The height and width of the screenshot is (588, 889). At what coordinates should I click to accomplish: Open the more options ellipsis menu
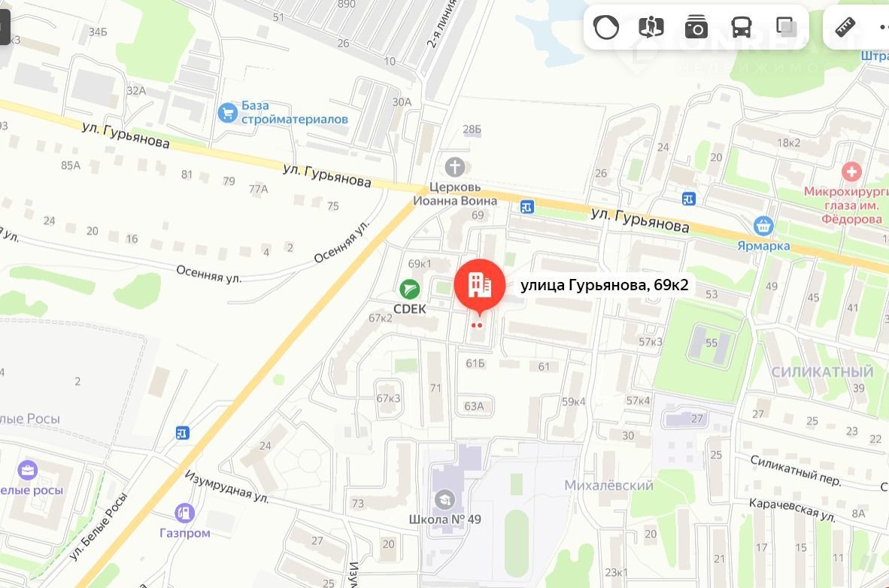884,26
